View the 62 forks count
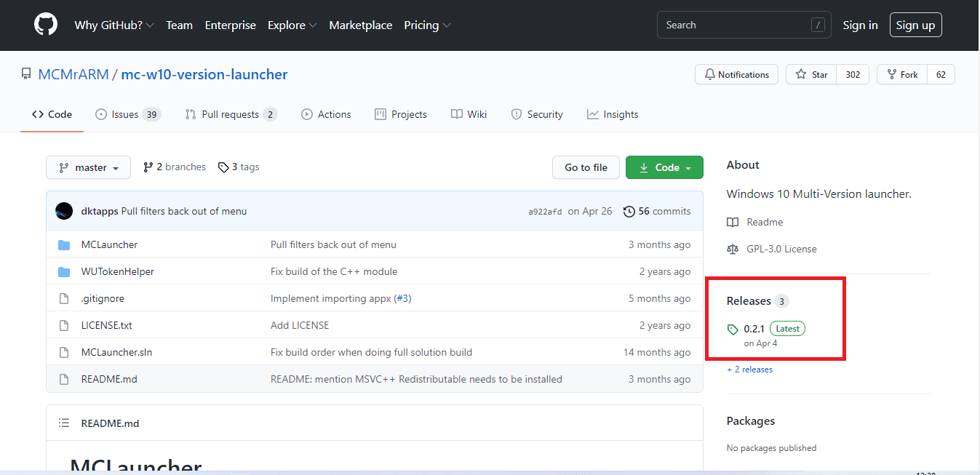The width and height of the screenshot is (980, 475). [x=941, y=74]
